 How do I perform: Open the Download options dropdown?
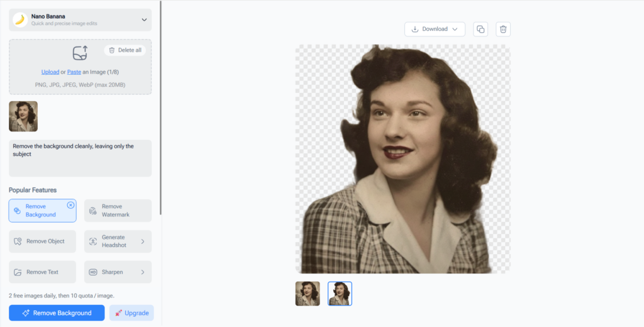(x=435, y=29)
